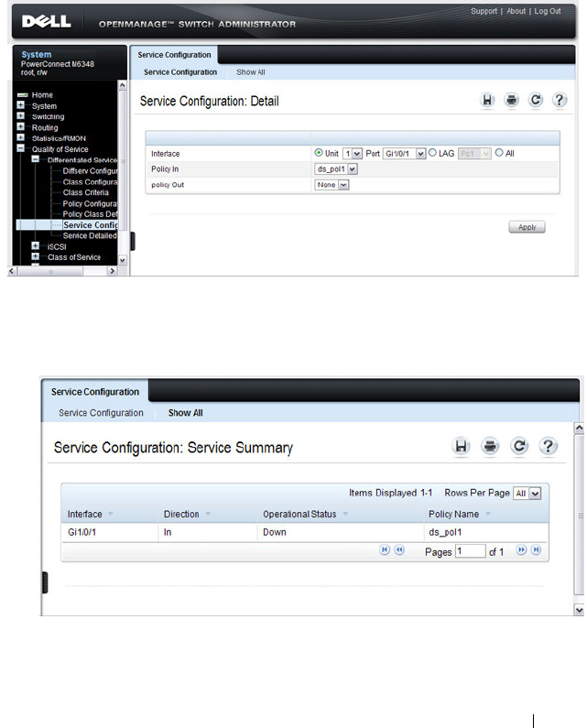Print the Service Summary page
Image resolution: width=587 pixels, height=728 pixels.
tap(490, 446)
